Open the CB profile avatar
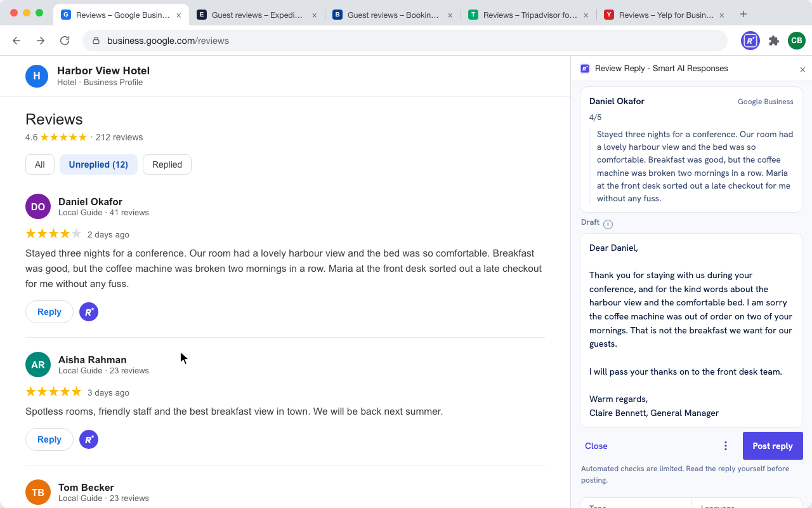 click(797, 41)
